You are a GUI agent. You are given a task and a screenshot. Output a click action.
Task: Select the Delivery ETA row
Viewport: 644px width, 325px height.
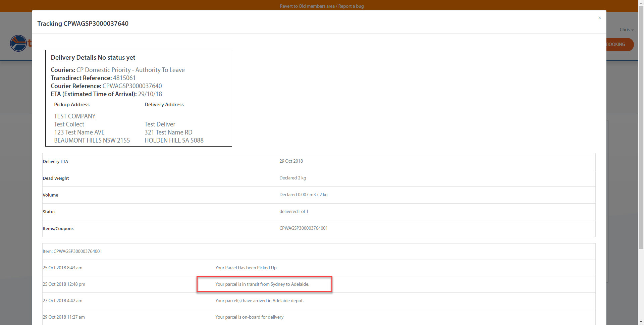[x=55, y=161]
